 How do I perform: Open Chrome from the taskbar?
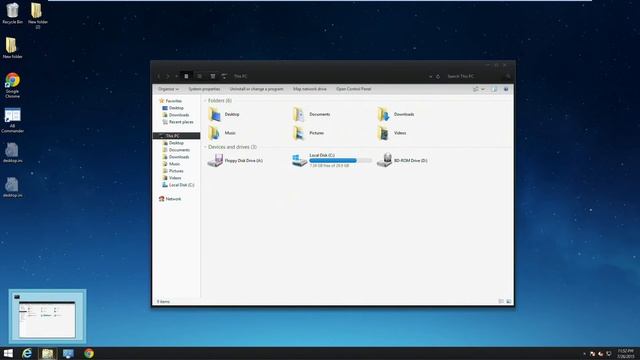pos(89,353)
